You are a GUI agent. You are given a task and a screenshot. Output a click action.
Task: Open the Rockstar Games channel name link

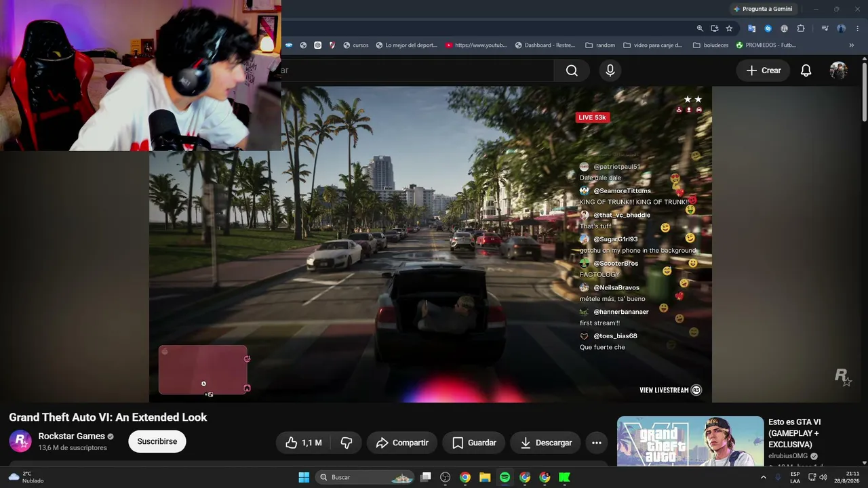(x=71, y=436)
